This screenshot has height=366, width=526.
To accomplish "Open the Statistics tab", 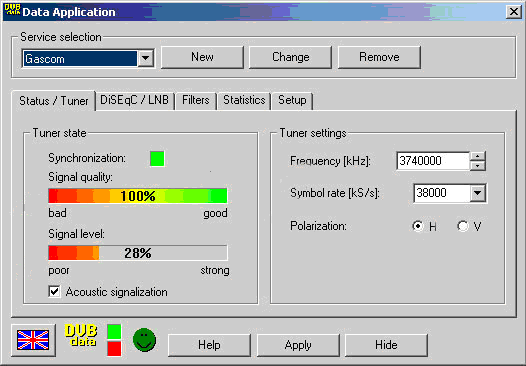I will point(244,100).
